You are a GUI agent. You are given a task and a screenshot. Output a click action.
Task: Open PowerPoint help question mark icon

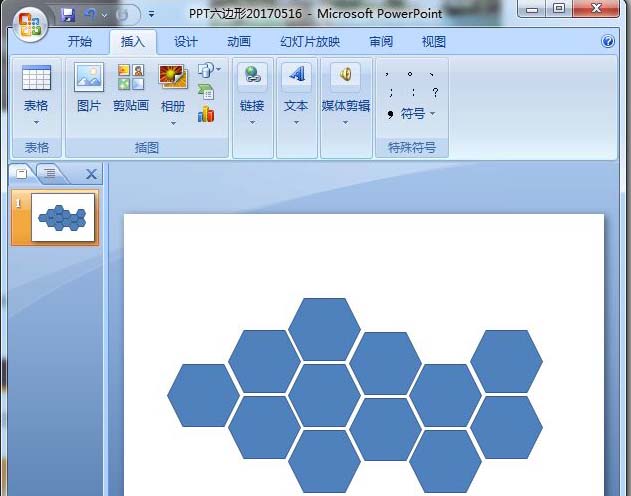coord(607,42)
